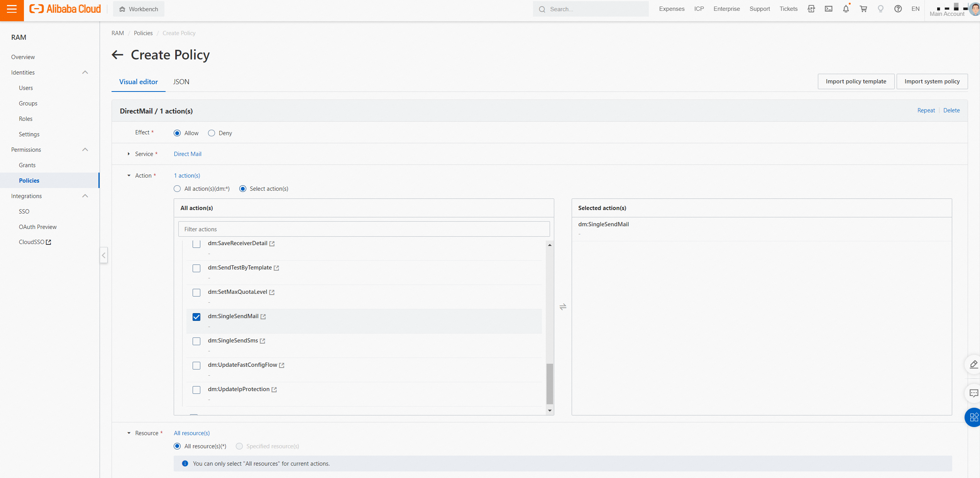Open the hamburger navigation menu
Screen dimensions: 980x478
point(12,9)
